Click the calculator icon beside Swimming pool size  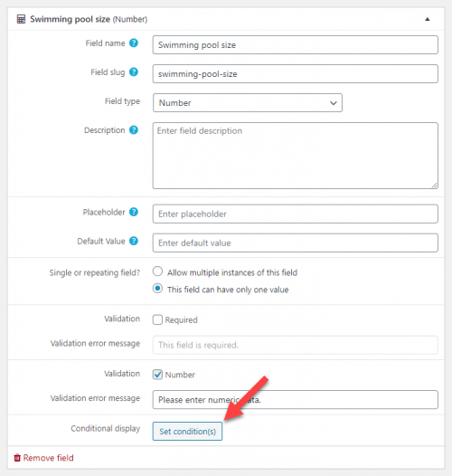tap(21, 19)
